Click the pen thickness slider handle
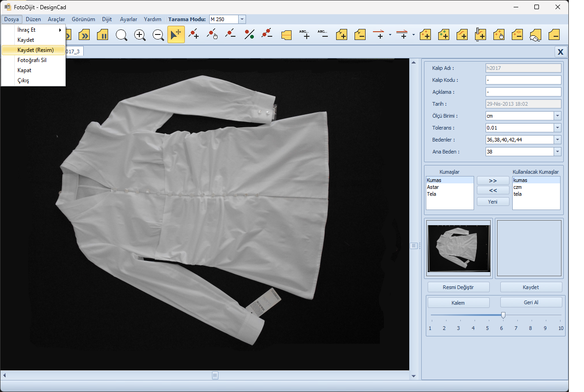 tap(503, 315)
